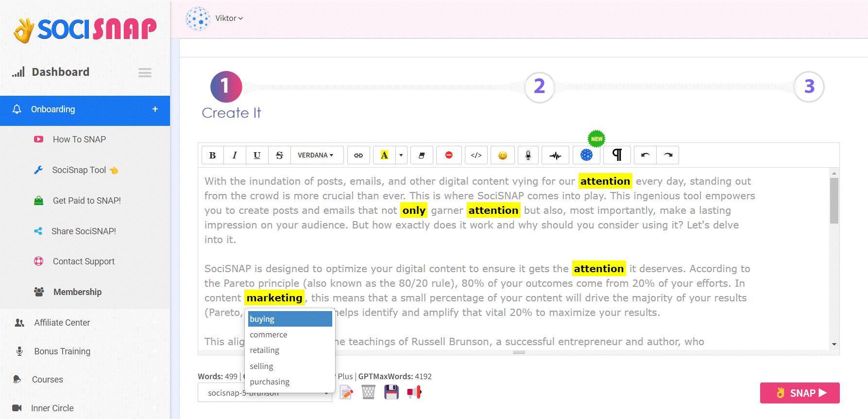The height and width of the screenshot is (419, 868).
Task: Click the eraser clear formatting icon
Action: pyautogui.click(x=422, y=155)
